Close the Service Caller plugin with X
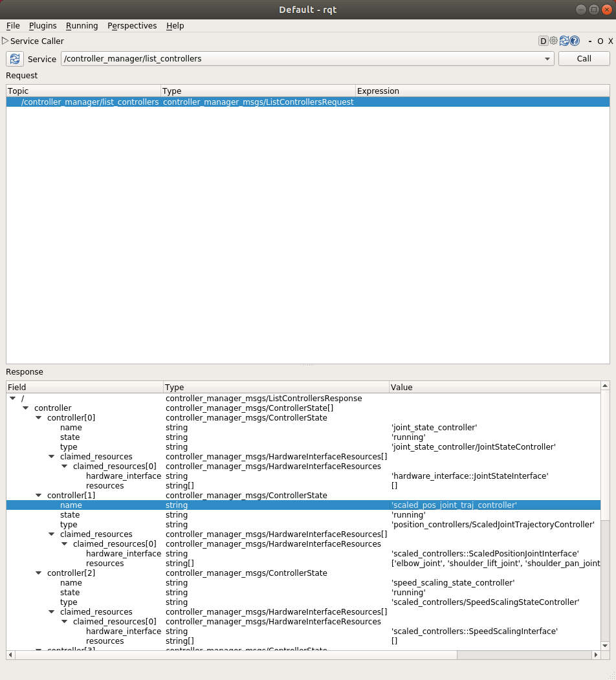Image resolution: width=616 pixels, height=680 pixels. [x=610, y=41]
